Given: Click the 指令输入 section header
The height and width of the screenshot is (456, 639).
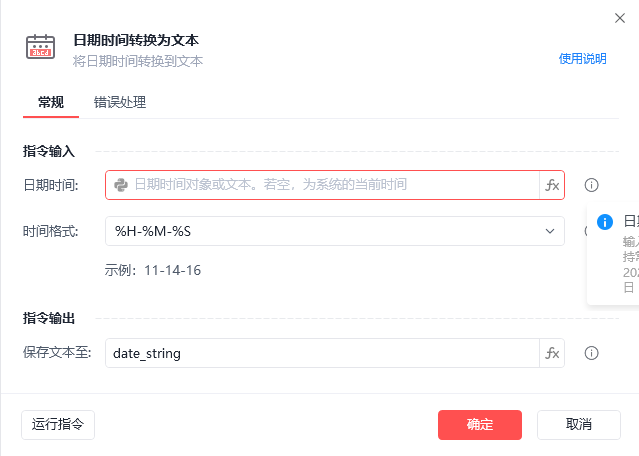Looking at the screenshot, I should (49, 151).
